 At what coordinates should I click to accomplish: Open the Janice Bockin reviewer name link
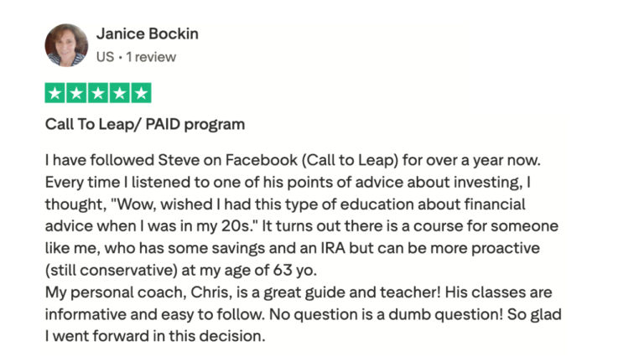(147, 34)
